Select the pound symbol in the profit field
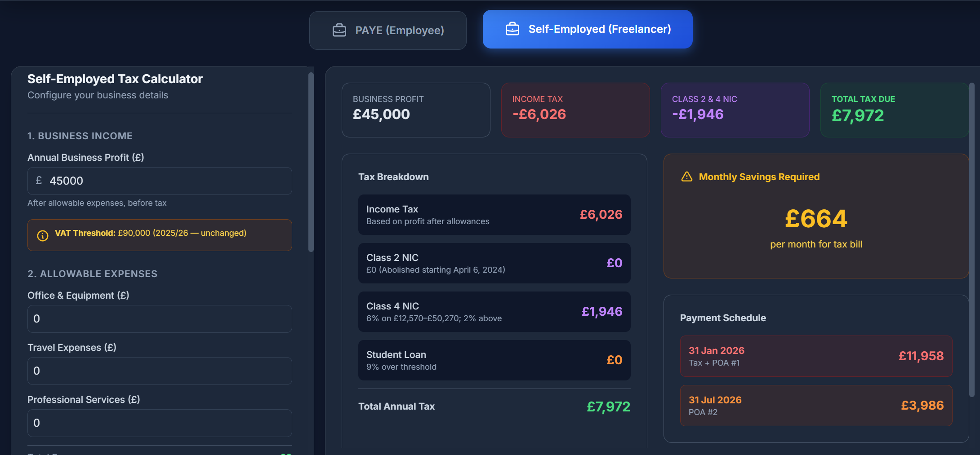 39,181
